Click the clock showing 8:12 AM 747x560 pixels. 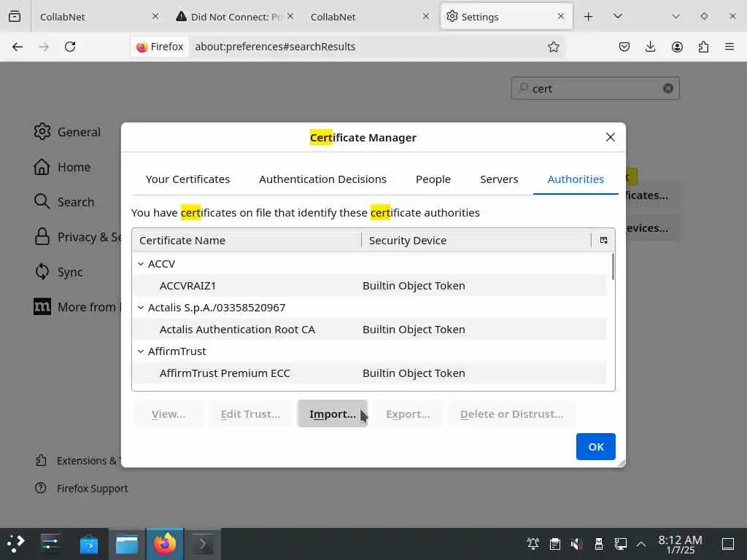(x=680, y=544)
